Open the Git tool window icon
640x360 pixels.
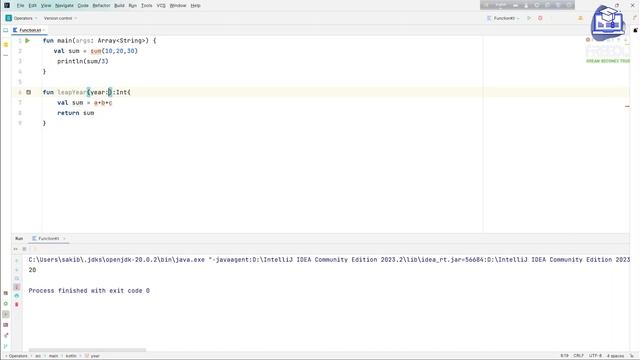click(6, 346)
